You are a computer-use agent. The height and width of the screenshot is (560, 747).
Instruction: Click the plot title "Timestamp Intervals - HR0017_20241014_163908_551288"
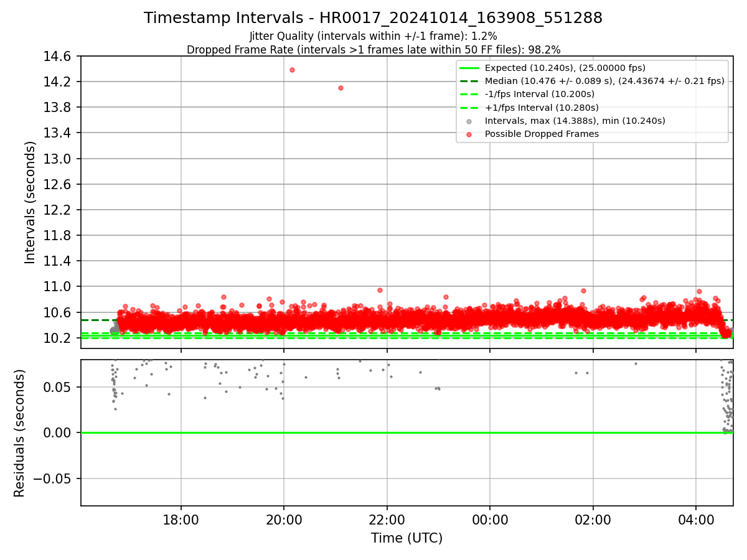tap(373, 18)
